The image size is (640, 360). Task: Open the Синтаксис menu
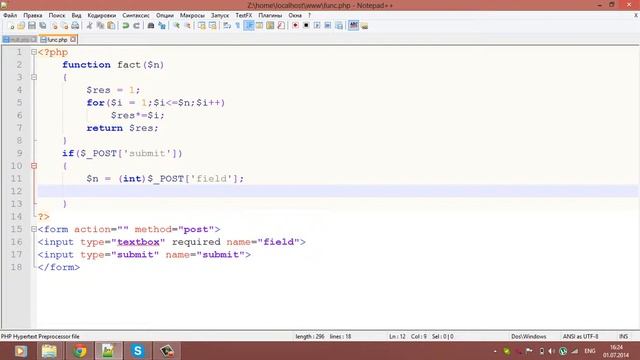136,15
